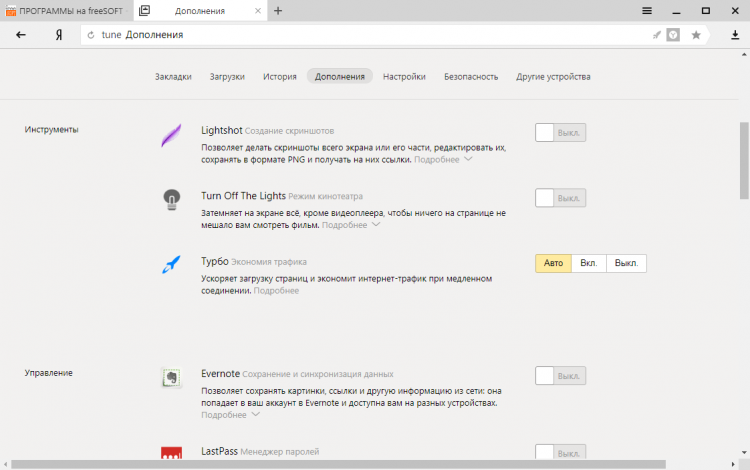Viewport: 750px width, 470px height.
Task: Open the Безопасность tab
Action: click(471, 77)
